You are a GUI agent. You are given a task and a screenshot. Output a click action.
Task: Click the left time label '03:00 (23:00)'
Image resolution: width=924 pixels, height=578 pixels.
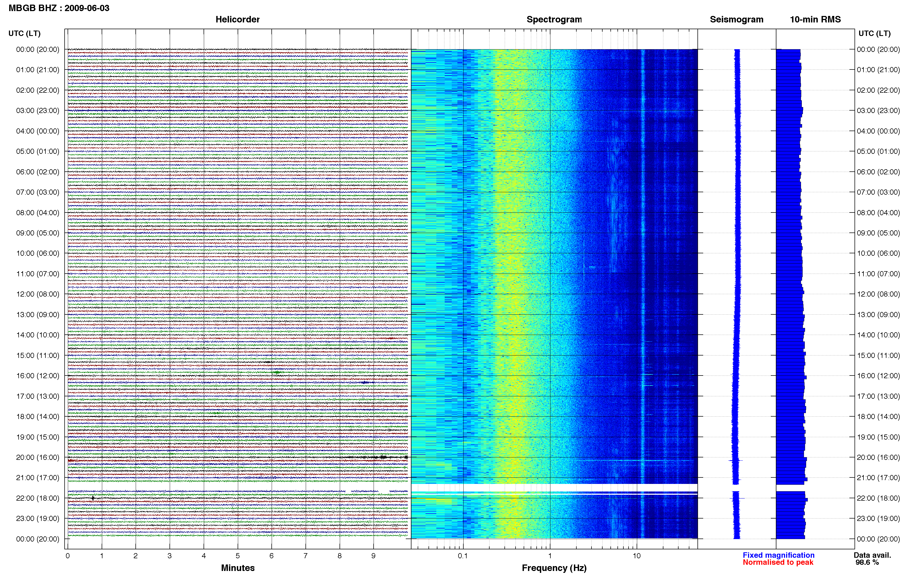38,111
